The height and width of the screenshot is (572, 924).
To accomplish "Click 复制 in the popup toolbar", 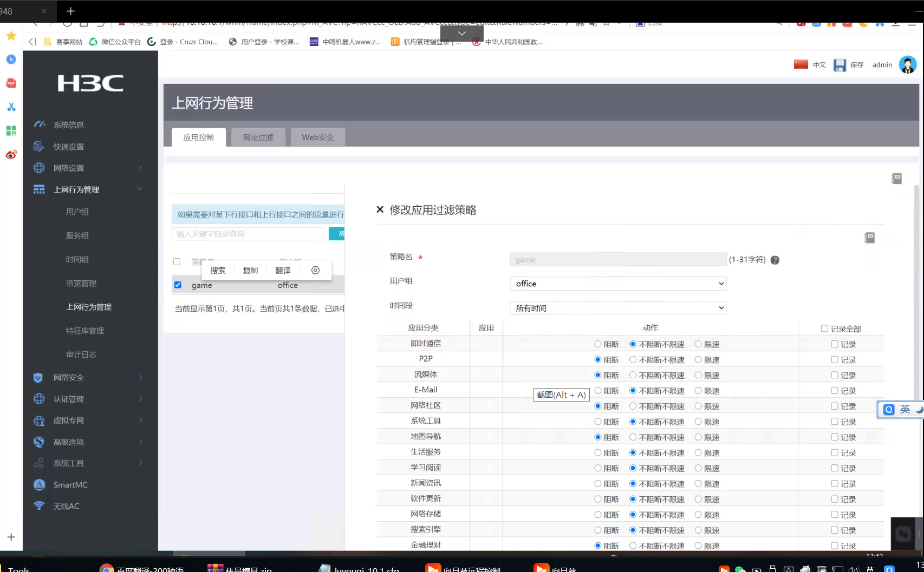I will coord(250,270).
